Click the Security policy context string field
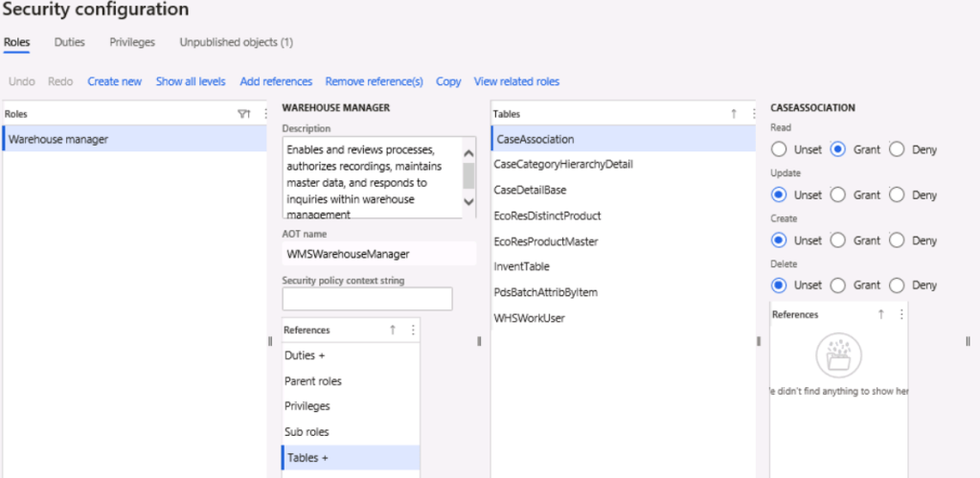 367,300
